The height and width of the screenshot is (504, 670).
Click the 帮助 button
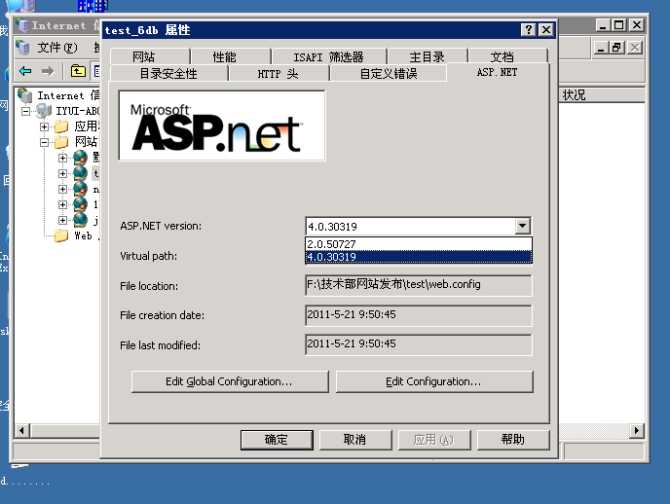point(513,440)
